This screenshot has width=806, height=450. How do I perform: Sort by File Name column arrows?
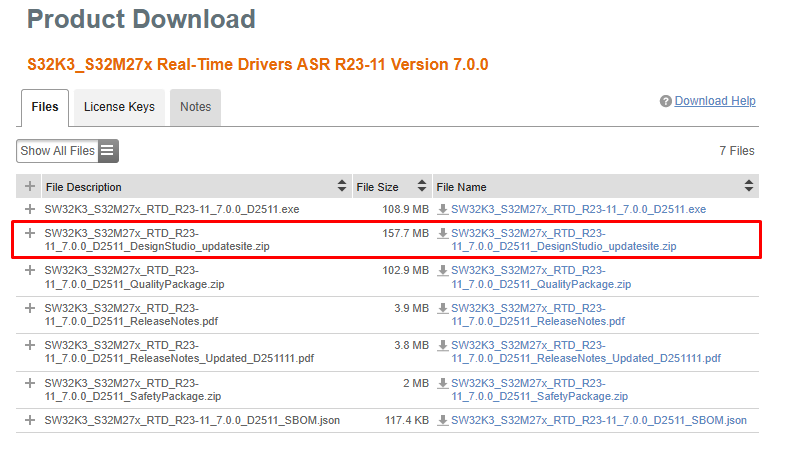click(749, 186)
